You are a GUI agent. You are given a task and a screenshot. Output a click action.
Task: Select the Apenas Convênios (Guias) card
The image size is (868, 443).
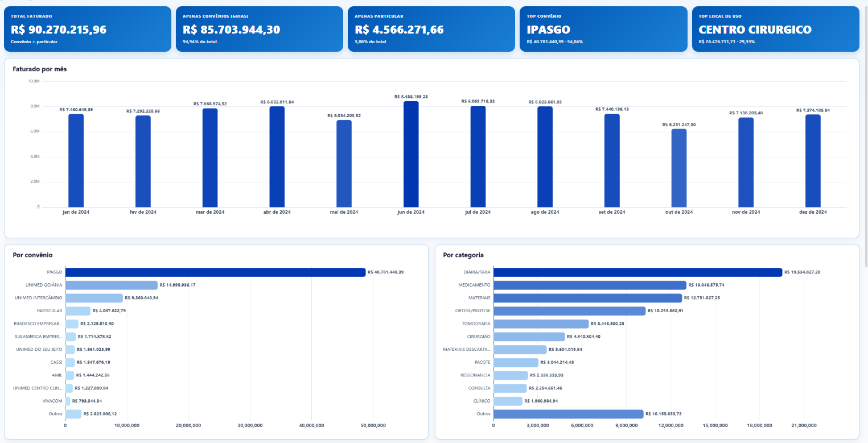[260, 29]
